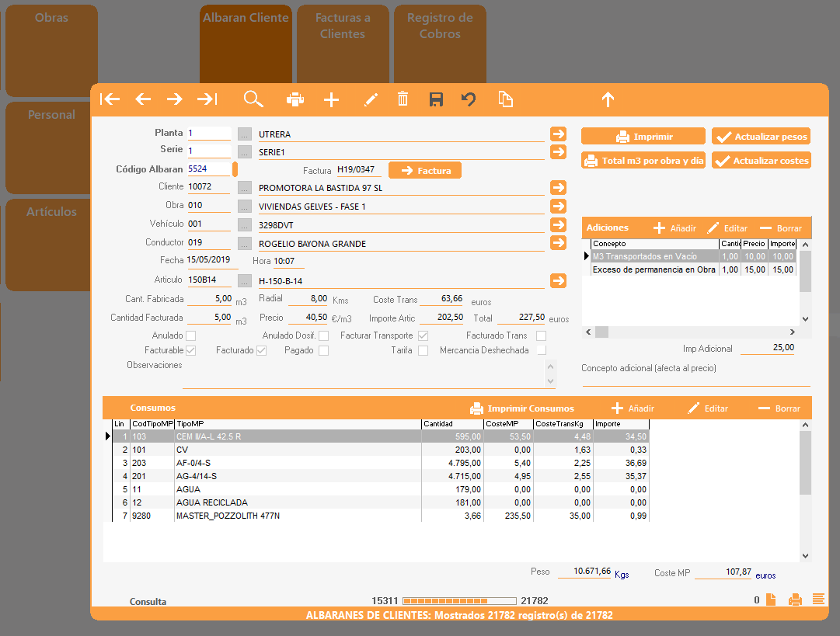Open the Cliente lookup ellipsis button

[245, 187]
